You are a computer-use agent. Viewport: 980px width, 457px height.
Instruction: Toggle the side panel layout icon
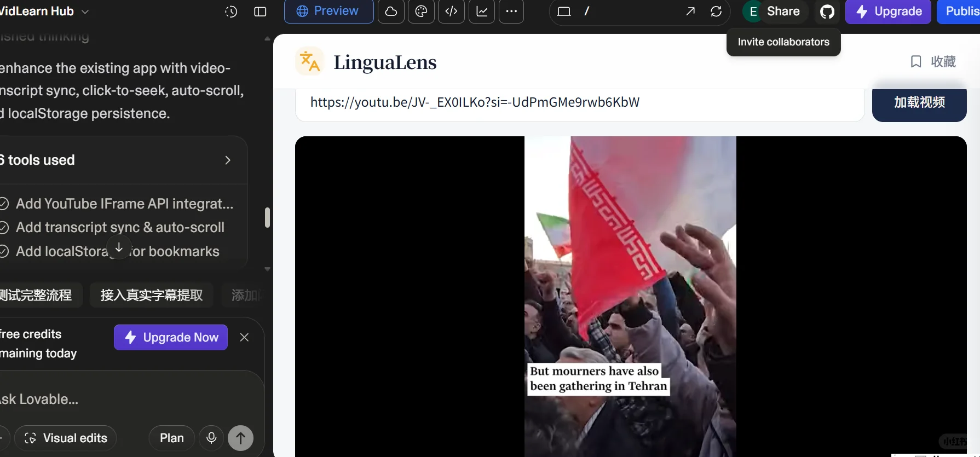point(260,11)
